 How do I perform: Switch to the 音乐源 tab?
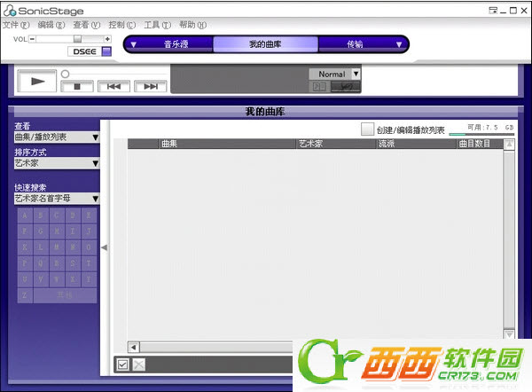[176, 44]
